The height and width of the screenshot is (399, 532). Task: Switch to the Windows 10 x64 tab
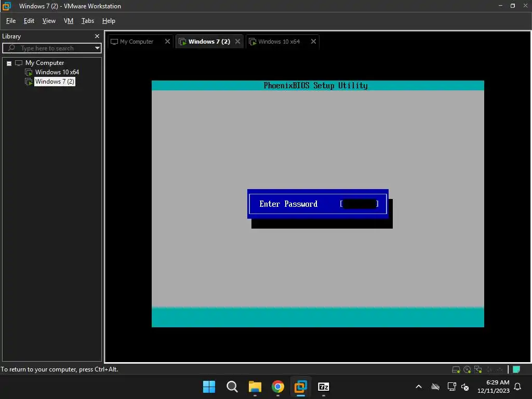279,42
